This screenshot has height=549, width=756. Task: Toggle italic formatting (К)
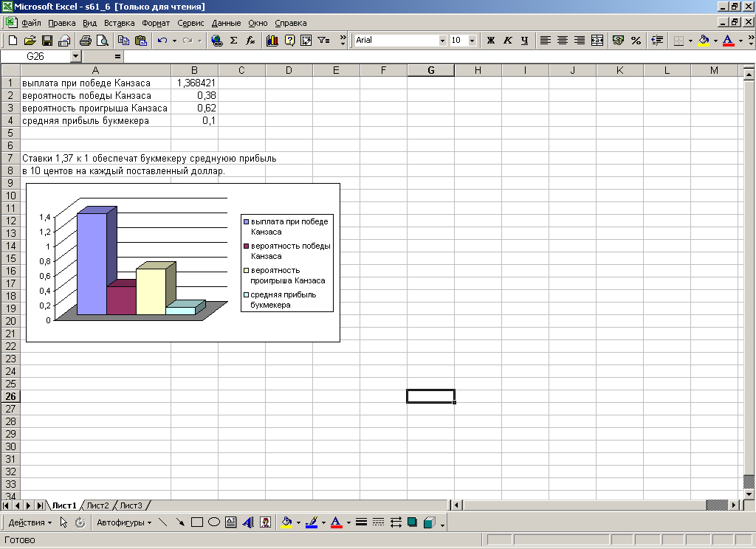(x=507, y=41)
